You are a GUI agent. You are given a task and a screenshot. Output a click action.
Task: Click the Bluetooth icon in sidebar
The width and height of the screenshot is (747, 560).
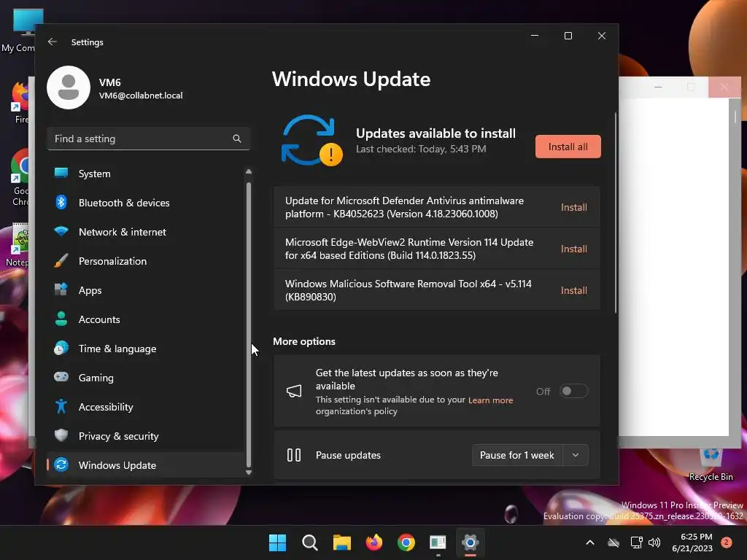tap(61, 203)
